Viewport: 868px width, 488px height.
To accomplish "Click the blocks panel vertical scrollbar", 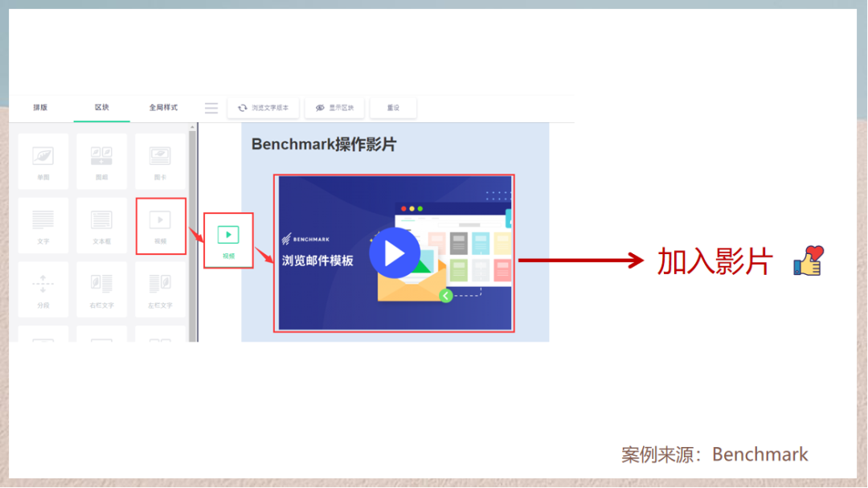I will click(193, 236).
